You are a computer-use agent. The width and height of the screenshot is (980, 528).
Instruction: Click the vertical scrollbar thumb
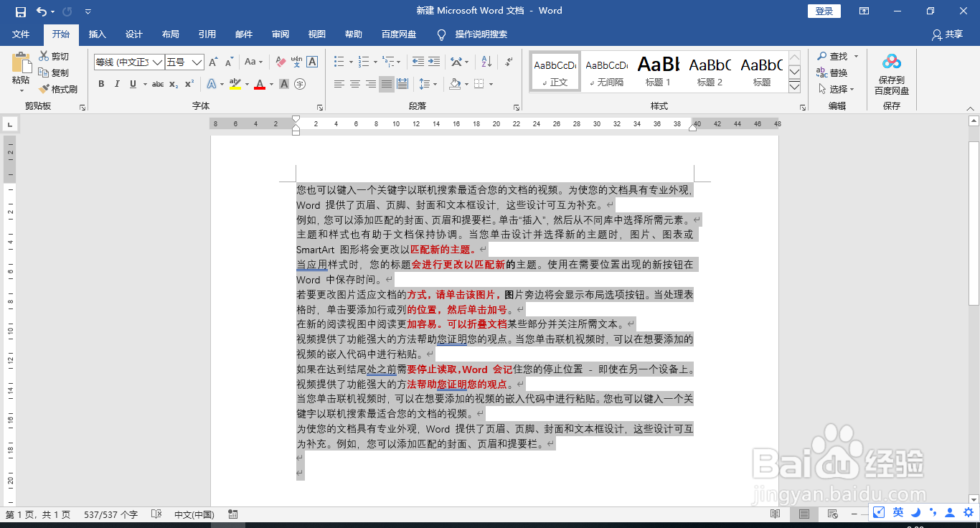pos(974,223)
